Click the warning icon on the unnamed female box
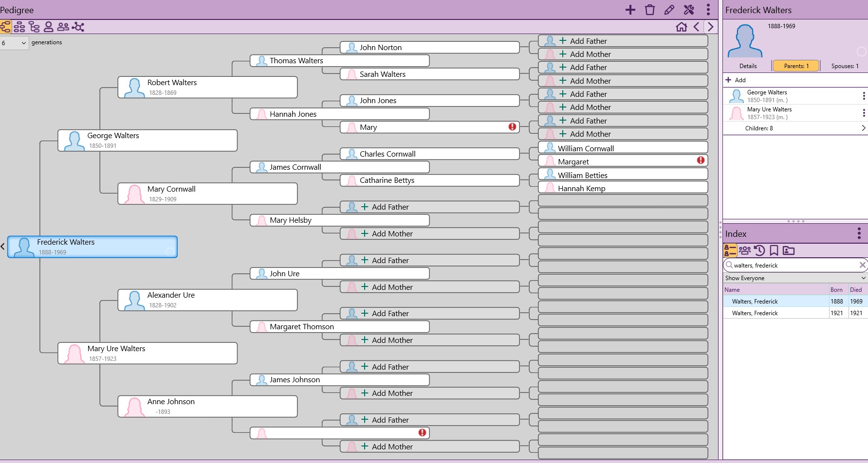Viewport: 868px width, 463px height. point(422,432)
